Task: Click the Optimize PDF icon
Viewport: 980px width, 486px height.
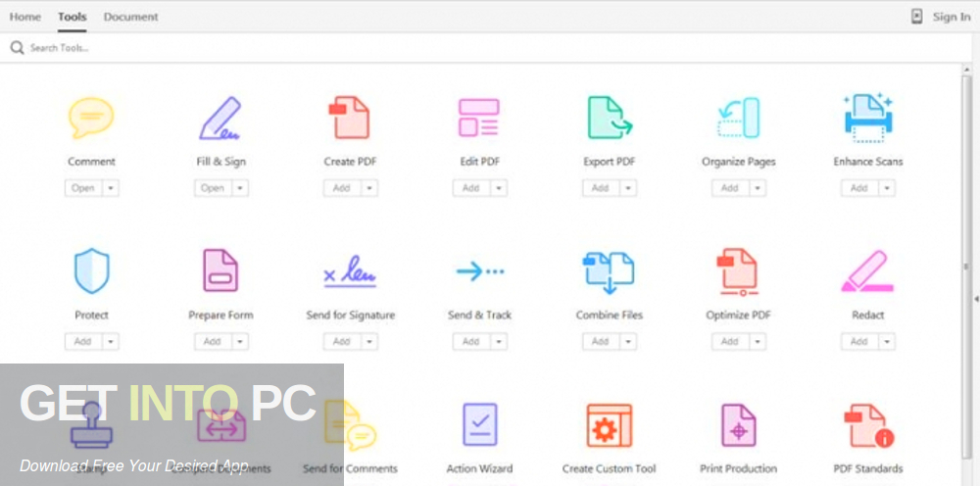Action: click(x=738, y=271)
